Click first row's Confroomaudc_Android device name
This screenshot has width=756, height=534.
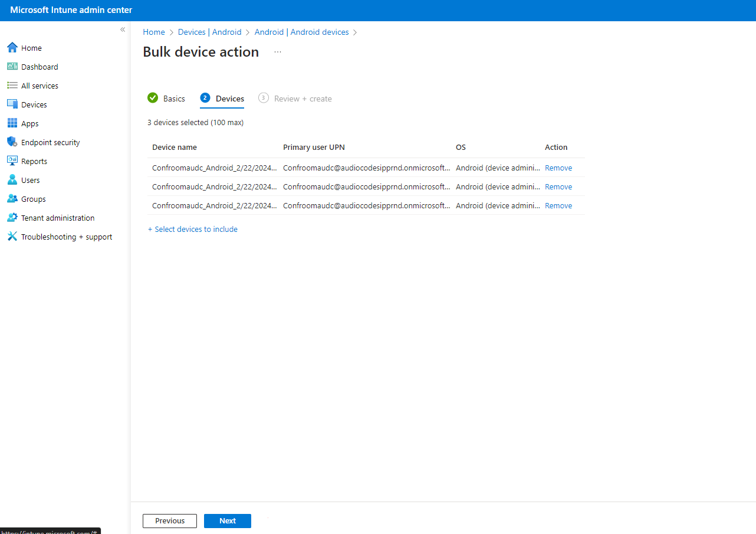215,168
